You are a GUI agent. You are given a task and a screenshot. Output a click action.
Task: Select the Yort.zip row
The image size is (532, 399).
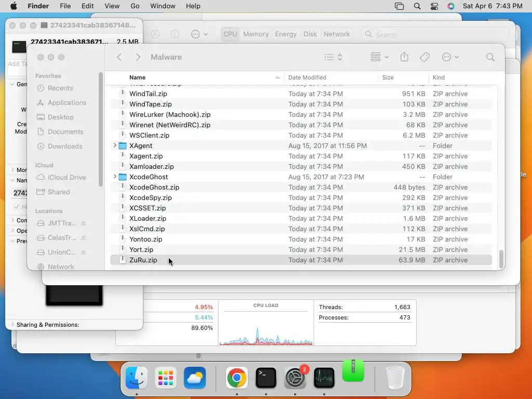coord(301,250)
